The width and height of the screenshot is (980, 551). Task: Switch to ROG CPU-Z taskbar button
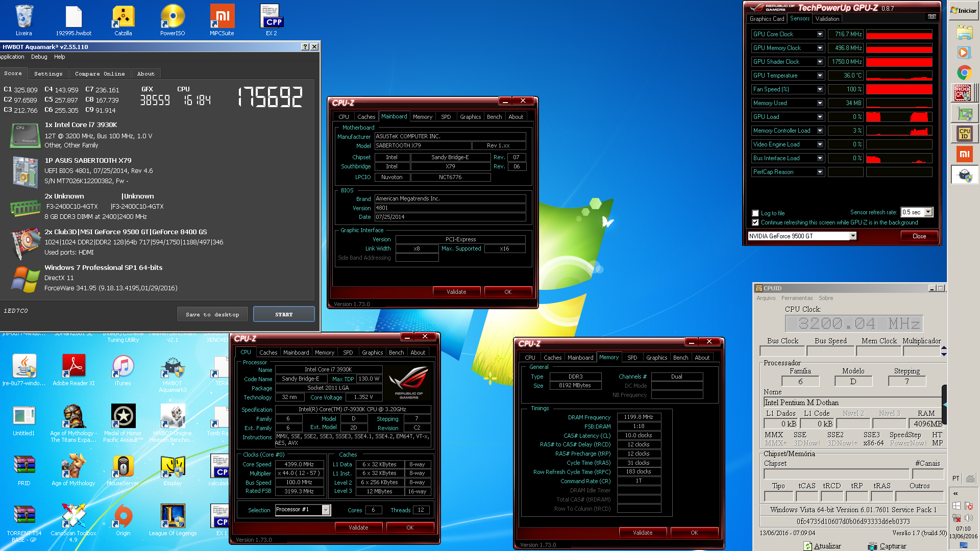point(964,93)
